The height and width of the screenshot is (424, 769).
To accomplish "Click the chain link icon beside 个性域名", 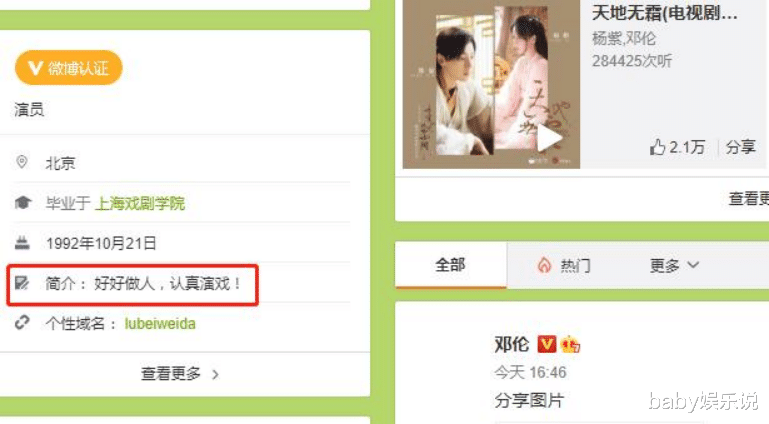I will (x=22, y=323).
